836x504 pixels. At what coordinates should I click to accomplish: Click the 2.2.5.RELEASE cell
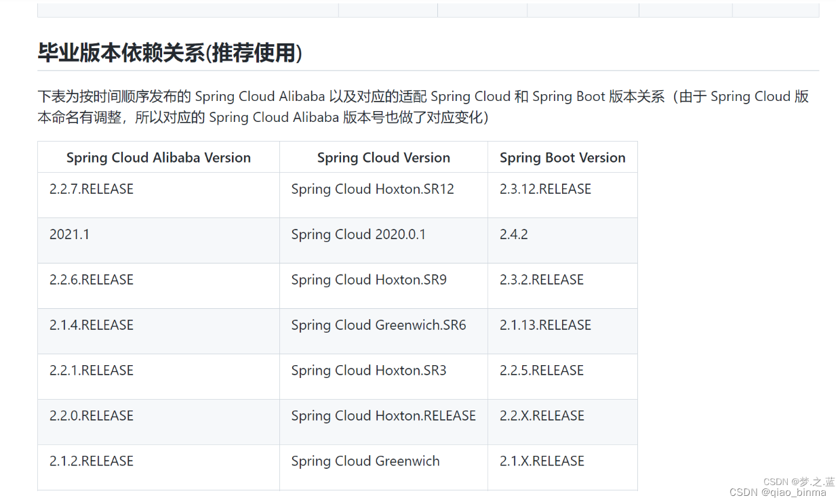(x=563, y=377)
